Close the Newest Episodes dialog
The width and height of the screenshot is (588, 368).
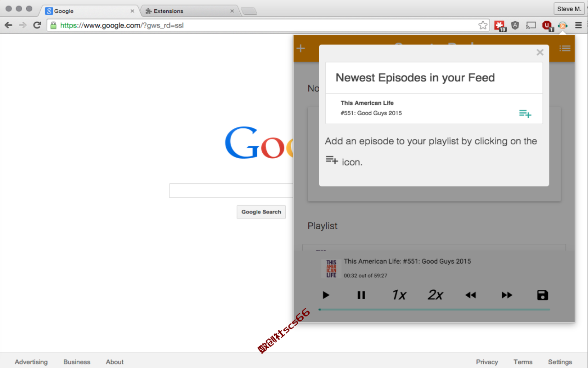pos(540,52)
